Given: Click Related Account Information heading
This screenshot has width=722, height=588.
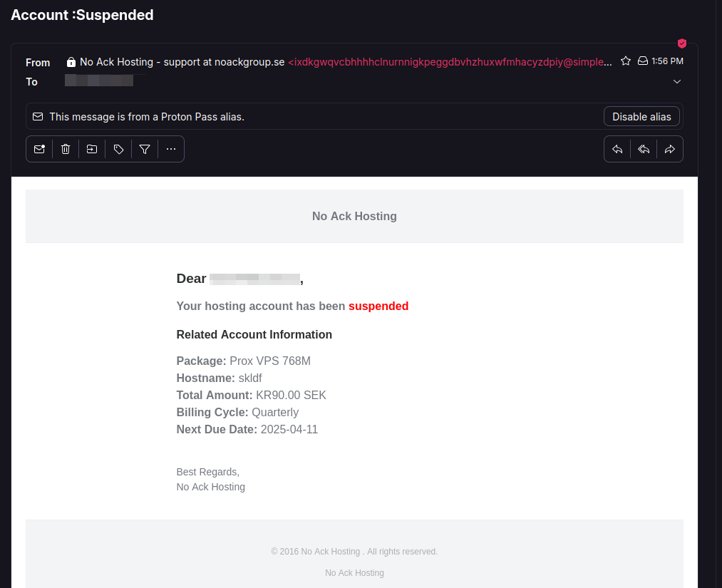Looking at the screenshot, I should [254, 334].
